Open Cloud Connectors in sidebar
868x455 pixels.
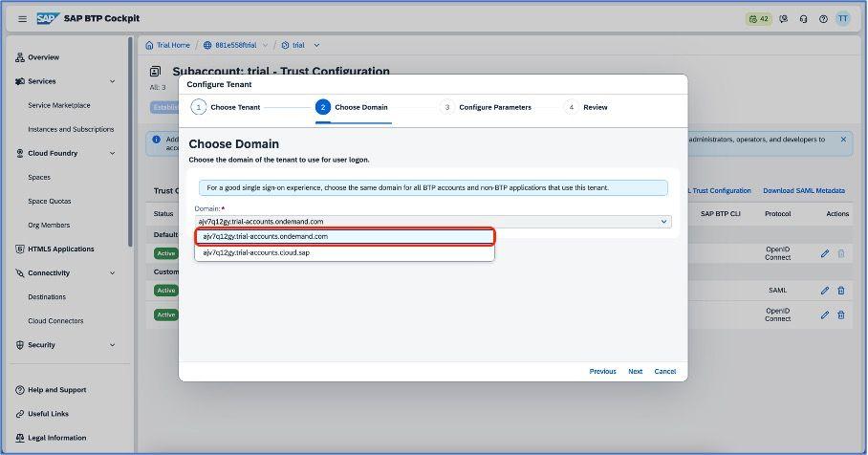click(55, 321)
